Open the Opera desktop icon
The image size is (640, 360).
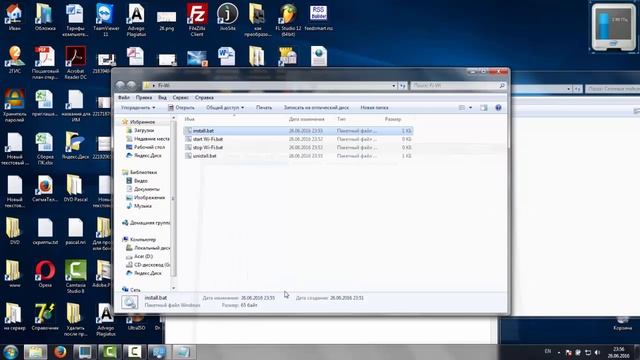pos(45,274)
